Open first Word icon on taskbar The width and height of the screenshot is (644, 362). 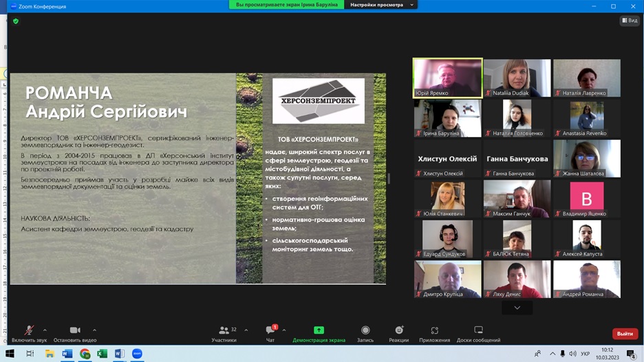pos(67,353)
